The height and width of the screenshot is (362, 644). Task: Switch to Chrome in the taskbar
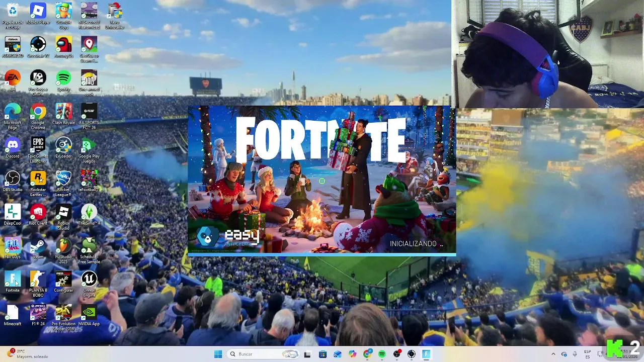[367, 354]
